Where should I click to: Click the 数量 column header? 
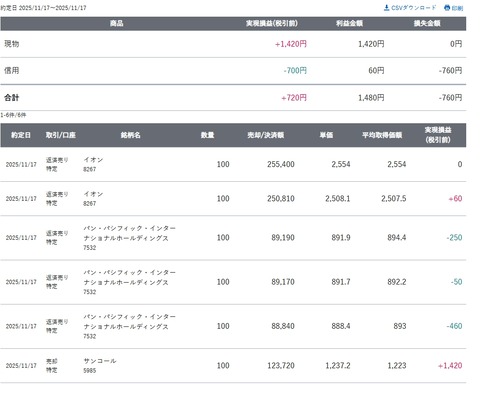207,135
